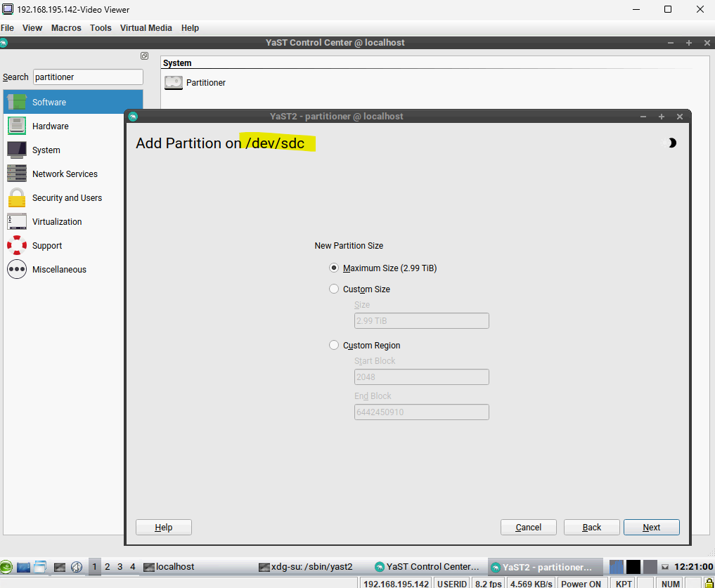
Task: Click the 12:21:00 clock in taskbar
Action: (694, 567)
